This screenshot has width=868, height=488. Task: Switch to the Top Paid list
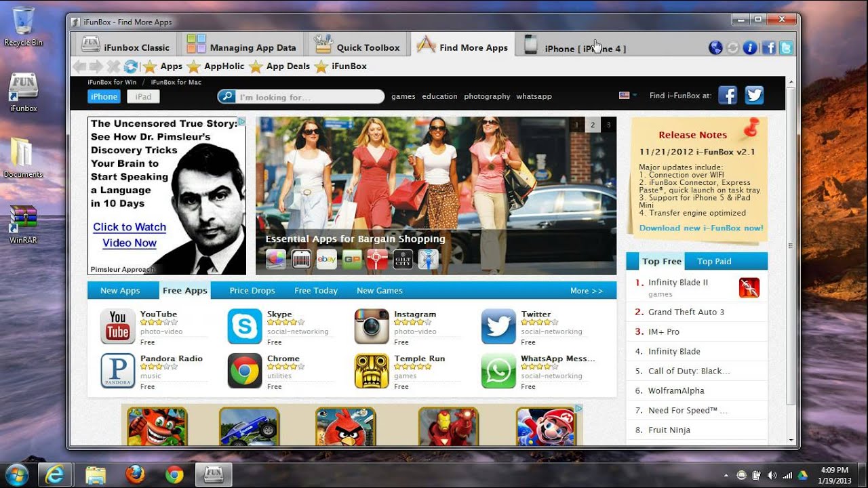point(714,261)
